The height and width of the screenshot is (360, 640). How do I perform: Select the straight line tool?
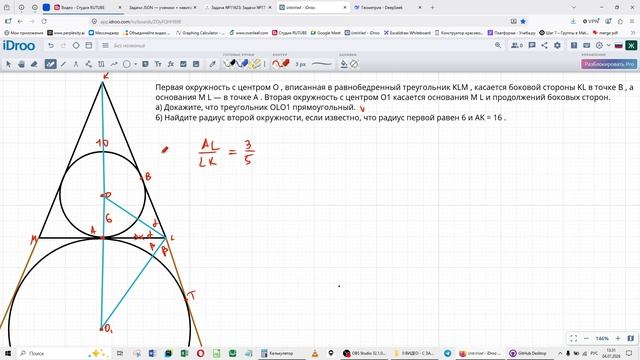(63, 64)
